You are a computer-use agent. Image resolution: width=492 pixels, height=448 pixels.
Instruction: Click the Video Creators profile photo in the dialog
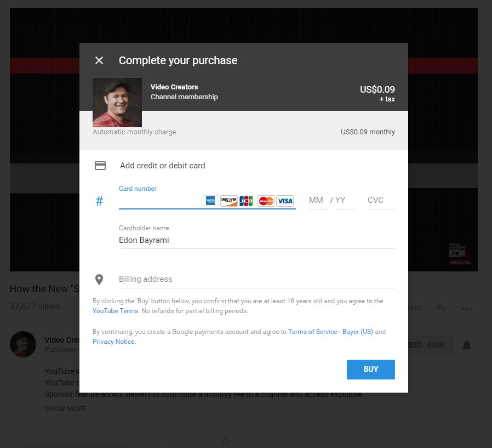click(117, 103)
